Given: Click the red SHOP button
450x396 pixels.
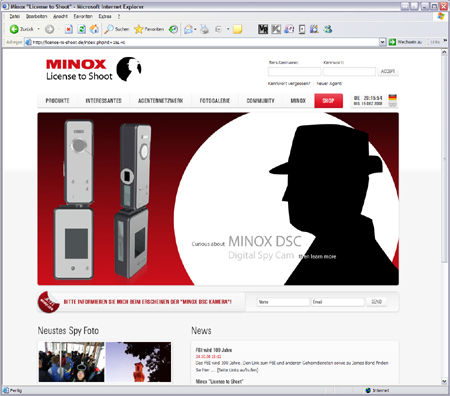Looking at the screenshot, I should coord(328,101).
